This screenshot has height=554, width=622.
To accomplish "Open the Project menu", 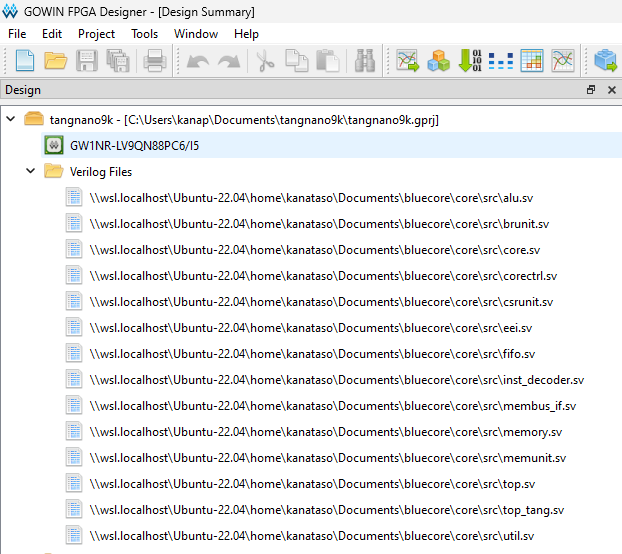I will pos(96,34).
